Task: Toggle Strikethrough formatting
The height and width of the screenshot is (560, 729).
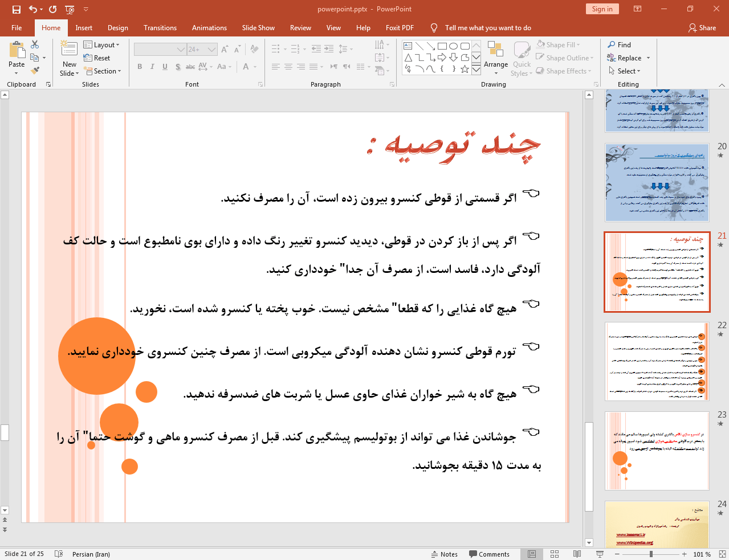Action: point(190,67)
